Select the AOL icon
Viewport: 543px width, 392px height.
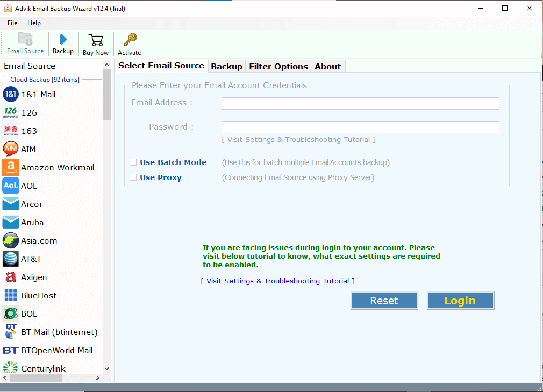pos(11,186)
